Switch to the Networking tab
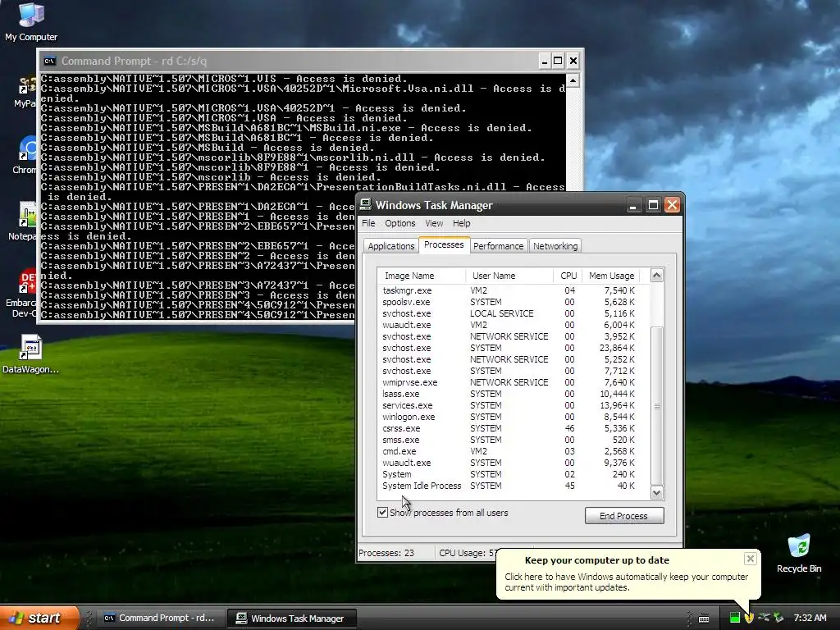 pyautogui.click(x=555, y=246)
